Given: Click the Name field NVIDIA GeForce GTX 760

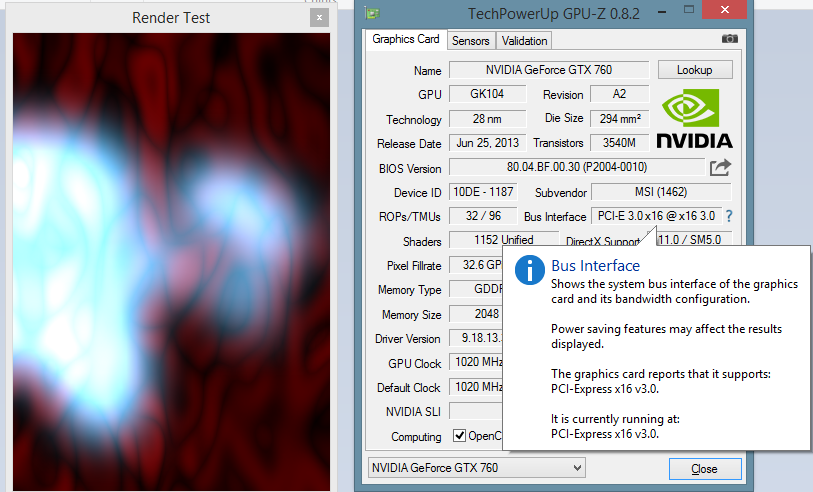Looking at the screenshot, I should 549,70.
